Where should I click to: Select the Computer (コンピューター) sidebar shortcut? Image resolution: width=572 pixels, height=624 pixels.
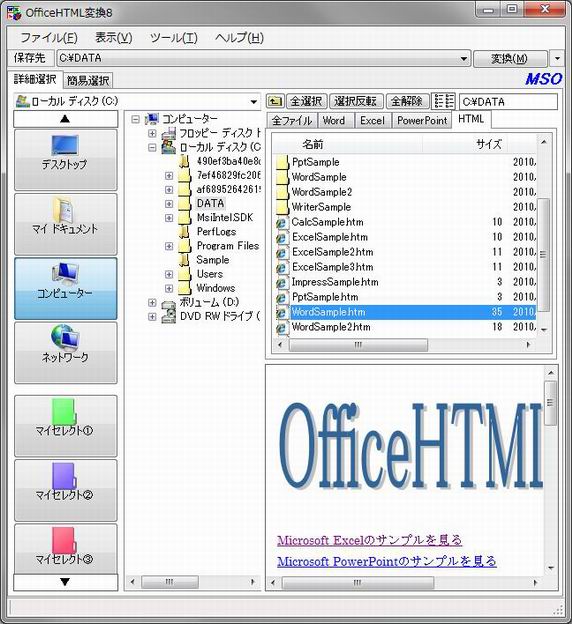coord(66,289)
